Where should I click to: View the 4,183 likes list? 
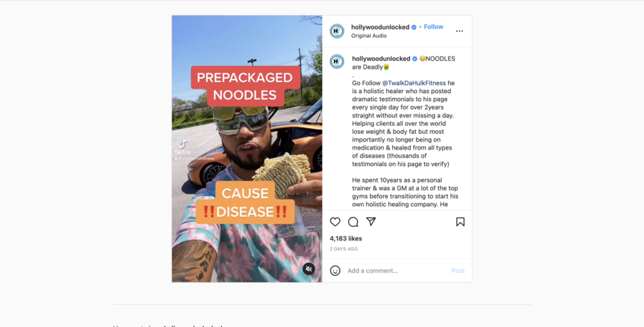(346, 238)
